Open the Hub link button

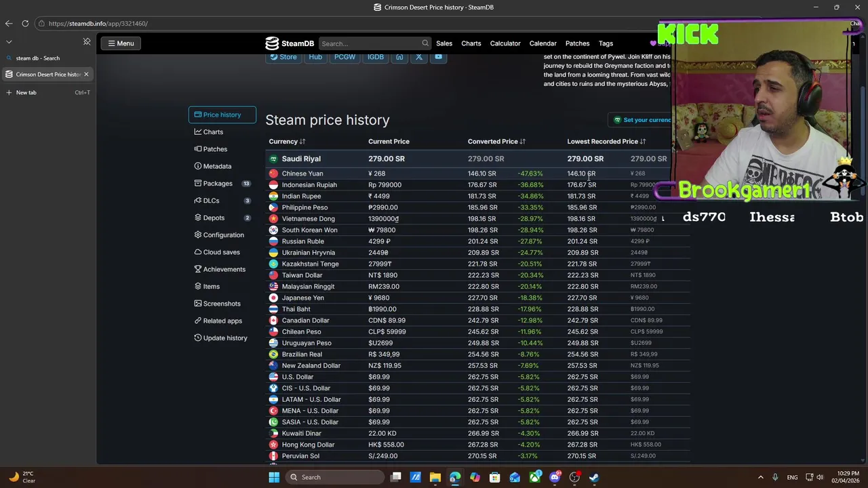pos(315,57)
